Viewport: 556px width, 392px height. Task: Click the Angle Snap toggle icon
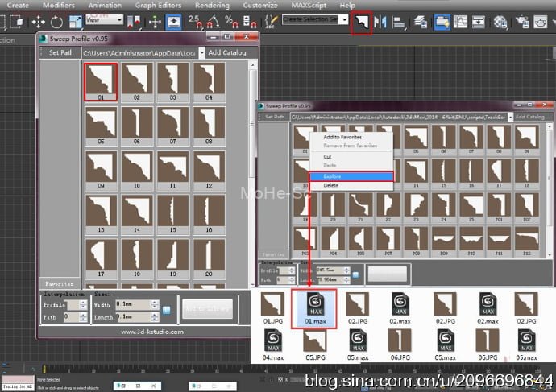pos(214,22)
